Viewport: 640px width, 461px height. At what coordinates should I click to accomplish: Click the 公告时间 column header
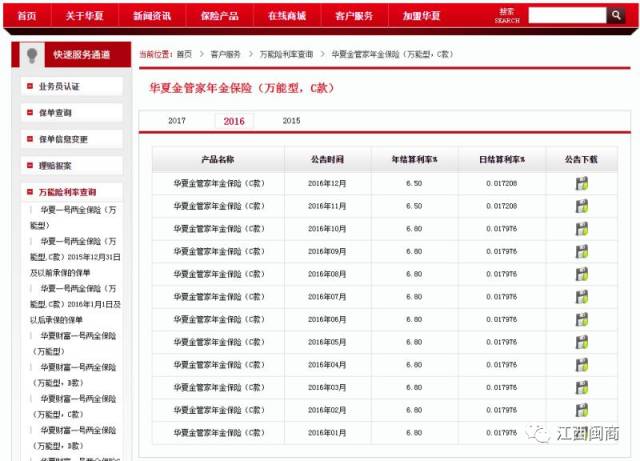click(x=327, y=159)
